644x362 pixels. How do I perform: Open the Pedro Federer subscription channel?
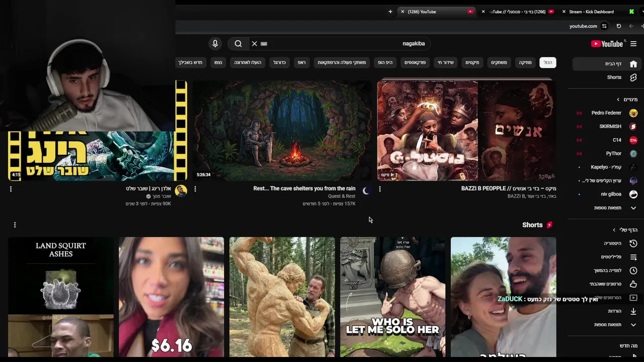click(606, 113)
